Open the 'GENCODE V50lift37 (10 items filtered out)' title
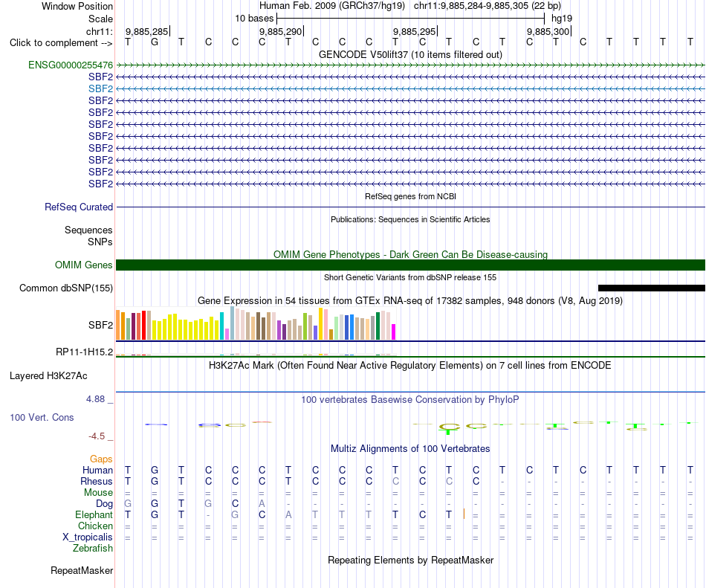The width and height of the screenshot is (706, 588). click(410, 54)
